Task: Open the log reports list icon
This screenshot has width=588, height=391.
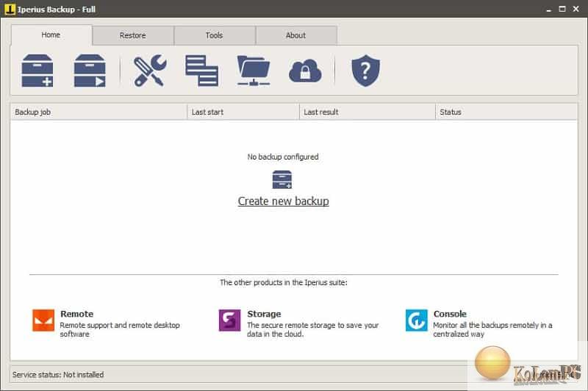Action: (201, 71)
